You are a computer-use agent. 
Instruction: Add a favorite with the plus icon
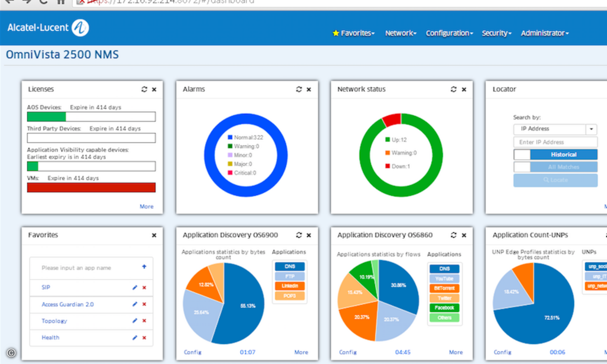(144, 266)
